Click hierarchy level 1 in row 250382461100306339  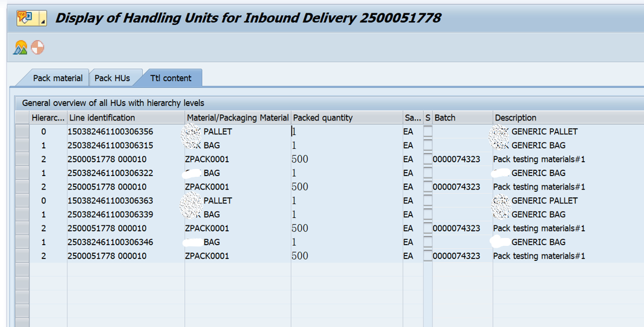click(x=44, y=214)
